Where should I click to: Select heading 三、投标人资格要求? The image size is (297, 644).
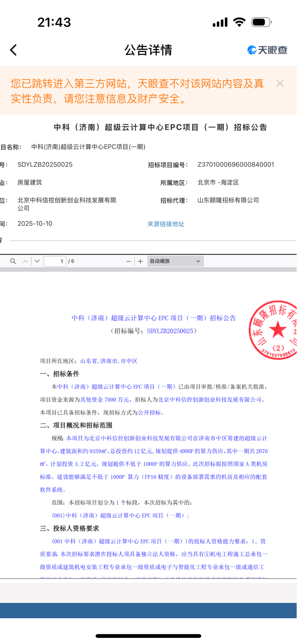pyautogui.click(x=70, y=528)
